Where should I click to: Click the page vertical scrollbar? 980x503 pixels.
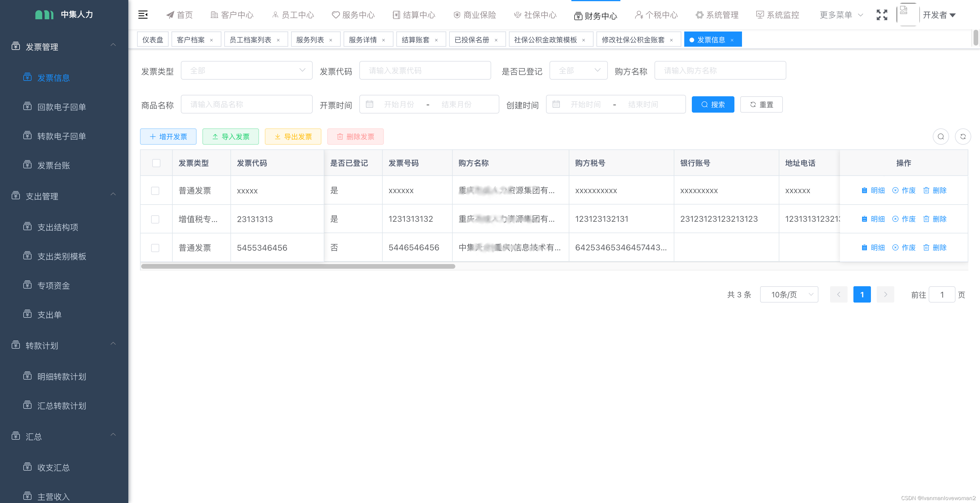pyautogui.click(x=976, y=38)
